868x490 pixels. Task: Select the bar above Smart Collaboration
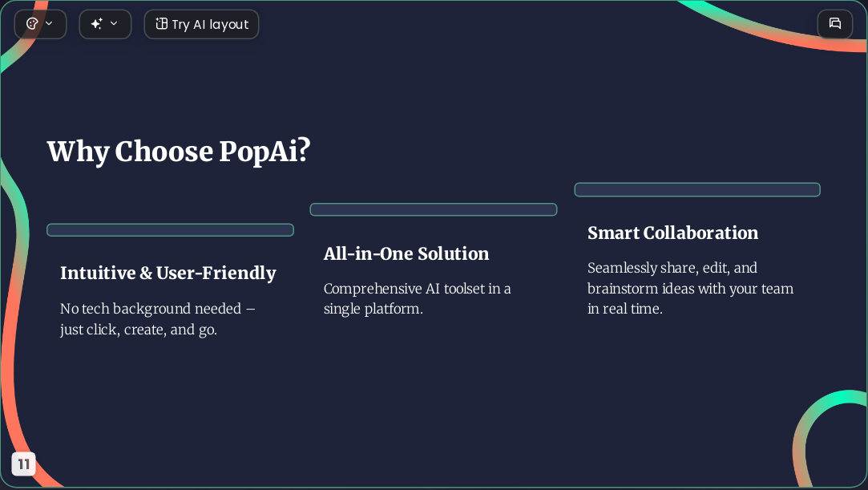tap(697, 189)
